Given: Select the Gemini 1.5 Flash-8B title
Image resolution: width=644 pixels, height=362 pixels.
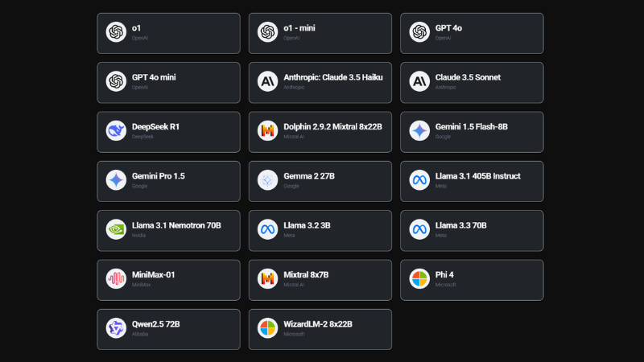Looking at the screenshot, I should pyautogui.click(x=472, y=127).
